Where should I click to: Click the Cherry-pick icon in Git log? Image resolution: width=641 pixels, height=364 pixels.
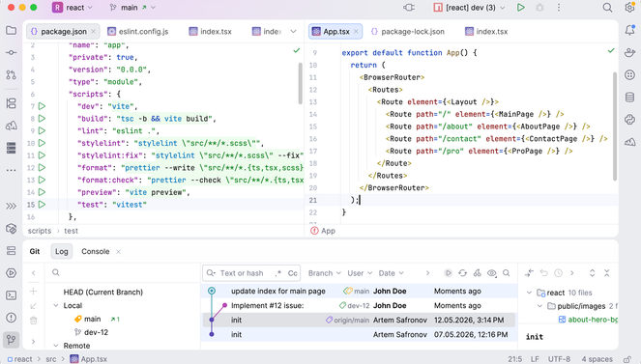pyautogui.click(x=477, y=273)
